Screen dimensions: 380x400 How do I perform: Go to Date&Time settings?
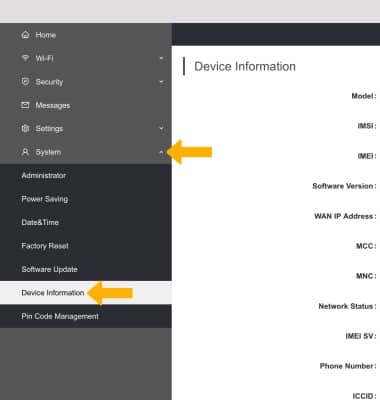[86, 222]
